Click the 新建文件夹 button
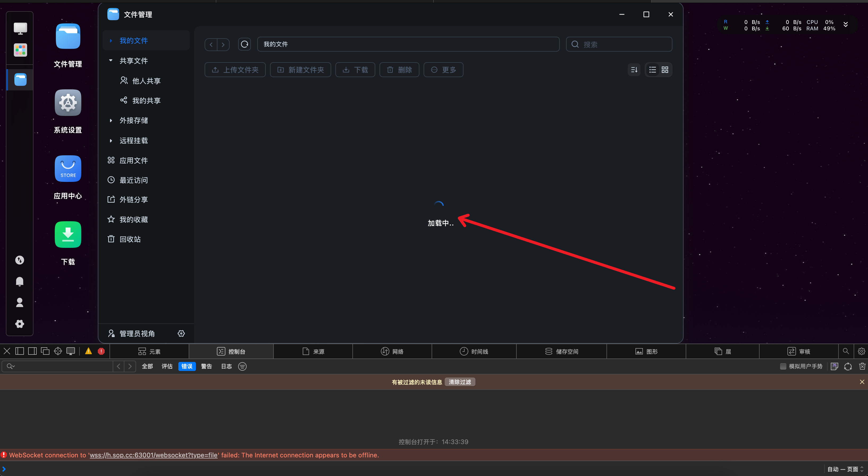 click(x=300, y=70)
